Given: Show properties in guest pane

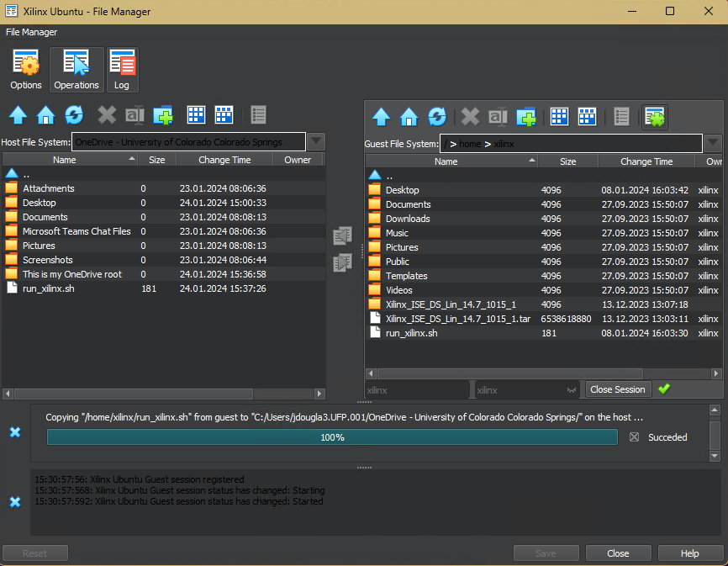Looking at the screenshot, I should 621,117.
